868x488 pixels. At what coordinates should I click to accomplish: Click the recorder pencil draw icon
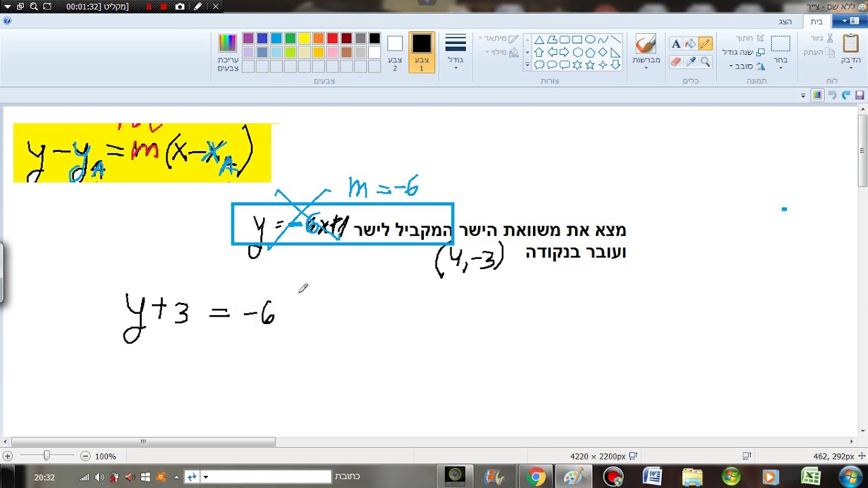[x=197, y=7]
